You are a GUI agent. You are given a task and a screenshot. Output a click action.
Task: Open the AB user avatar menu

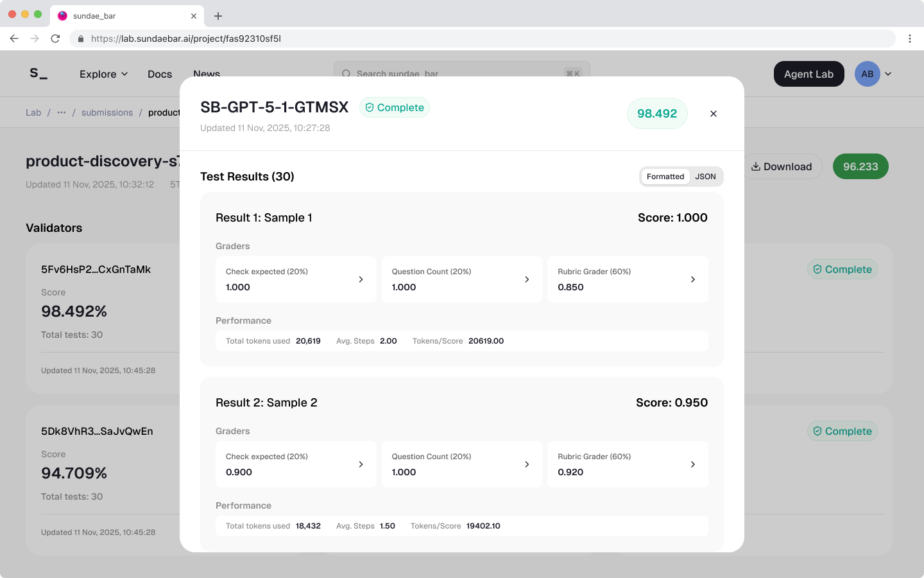(x=867, y=74)
